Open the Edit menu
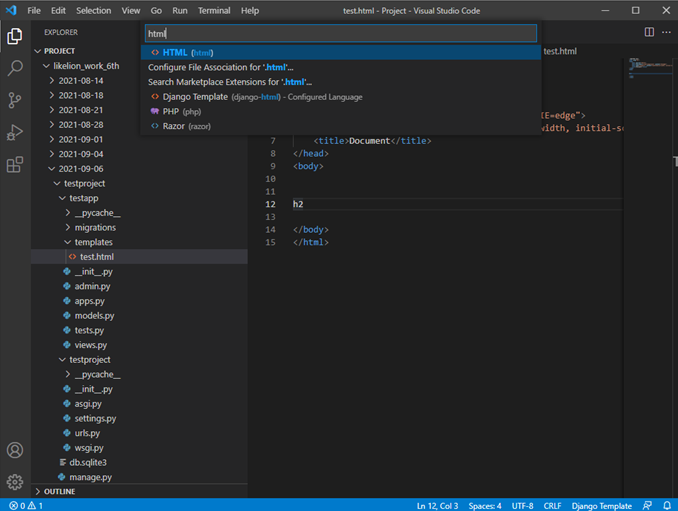The image size is (678, 511). pos(58,10)
